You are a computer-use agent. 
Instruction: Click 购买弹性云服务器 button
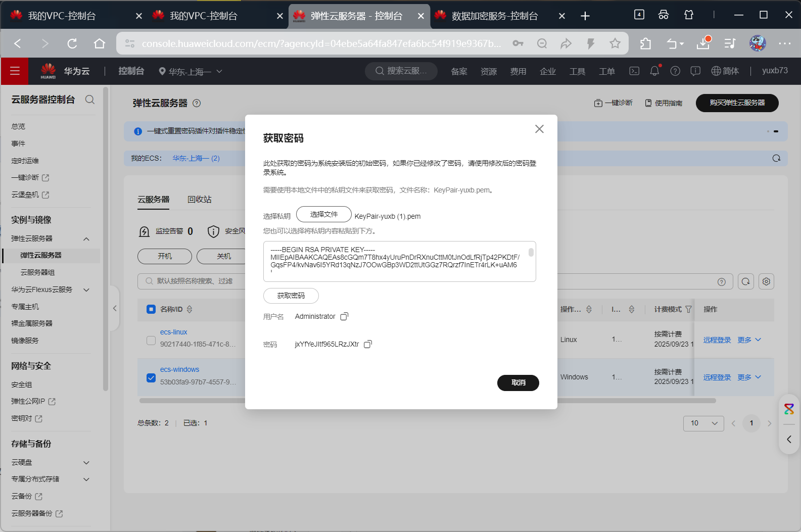[x=737, y=103]
